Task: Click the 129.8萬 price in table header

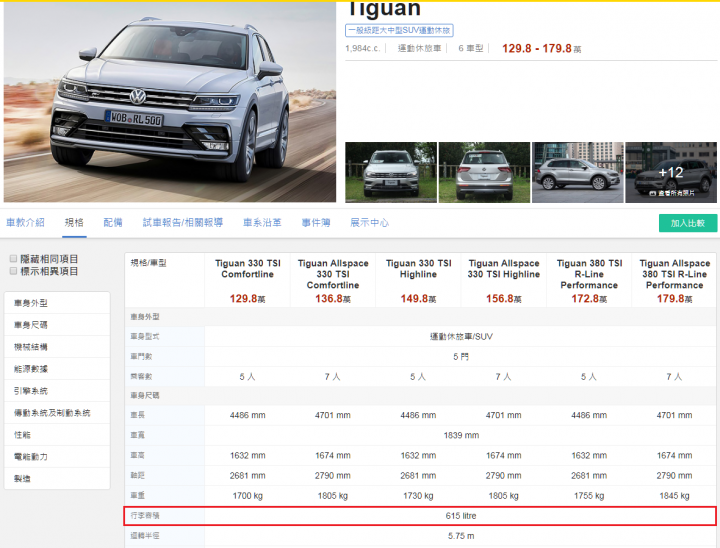Action: click(x=248, y=299)
